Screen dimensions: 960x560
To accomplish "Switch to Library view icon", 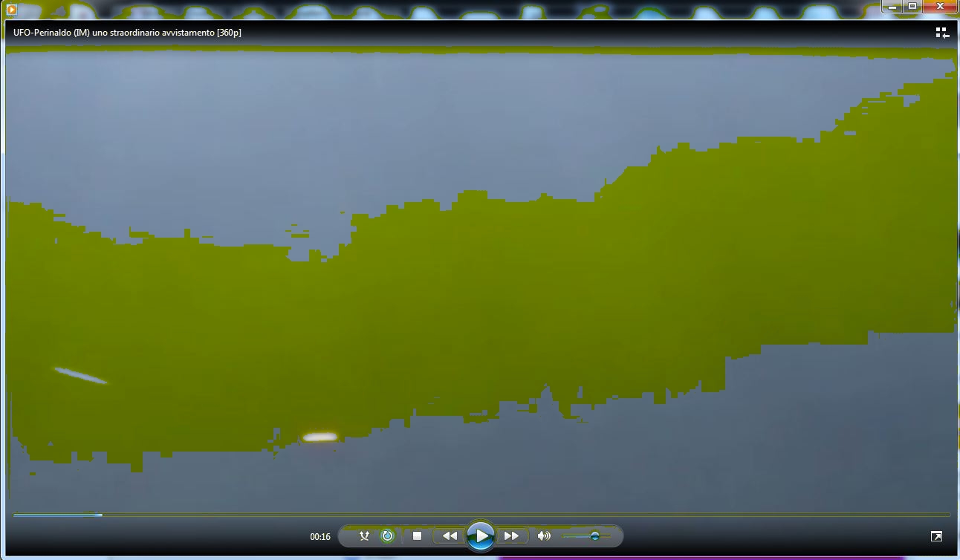I will [x=942, y=33].
